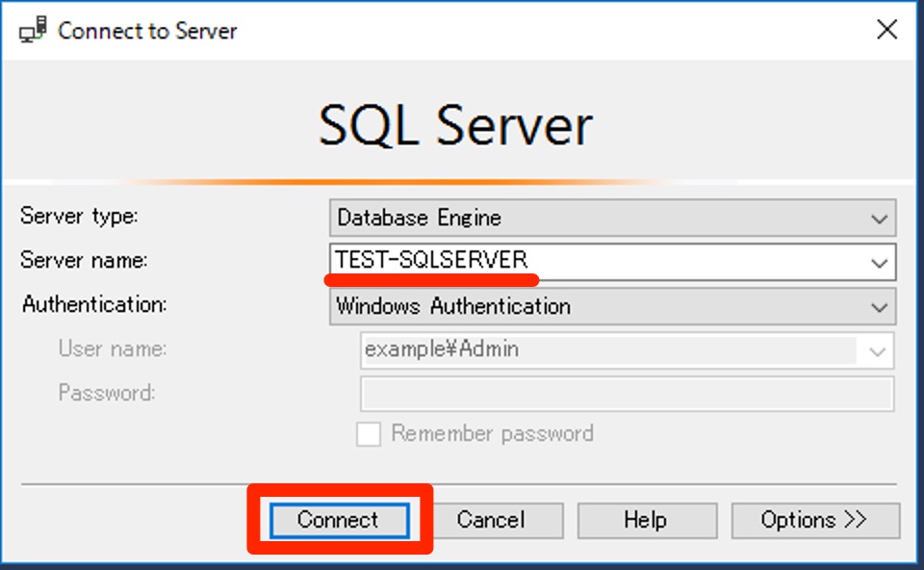Select the TEST-SQLSERVER server name text

click(x=431, y=260)
